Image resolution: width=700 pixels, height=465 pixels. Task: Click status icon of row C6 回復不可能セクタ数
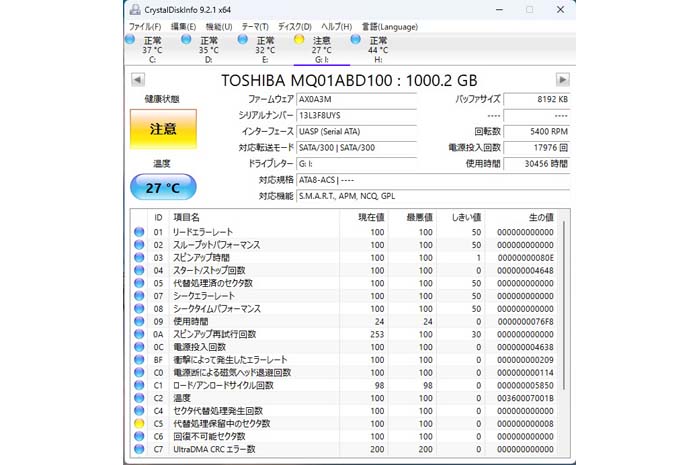[x=139, y=436]
